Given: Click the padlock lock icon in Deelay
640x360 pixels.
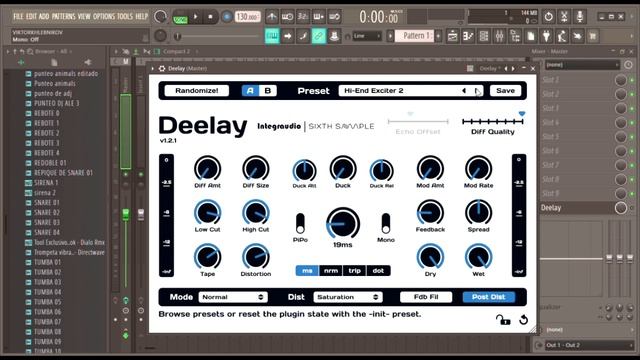Looking at the screenshot, I should point(503,320).
